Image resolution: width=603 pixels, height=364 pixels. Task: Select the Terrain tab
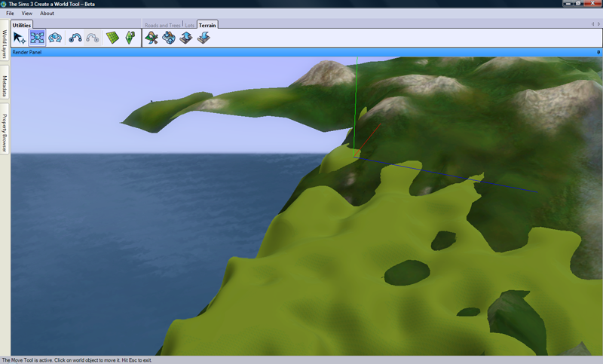pyautogui.click(x=207, y=25)
